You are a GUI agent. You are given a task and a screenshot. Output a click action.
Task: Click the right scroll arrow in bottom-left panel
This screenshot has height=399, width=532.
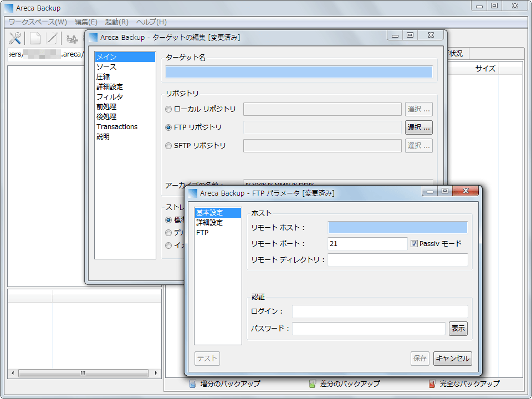click(156, 373)
